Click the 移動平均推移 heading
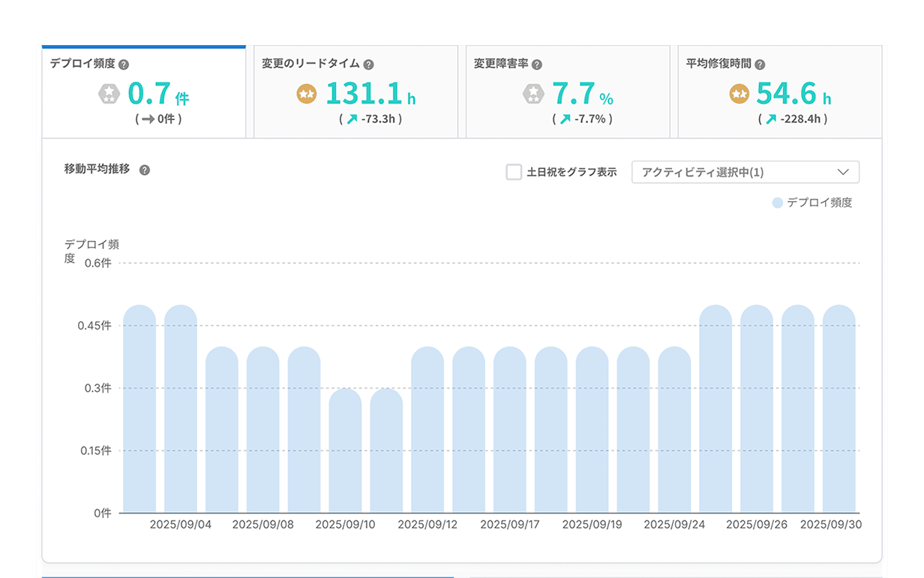 (x=97, y=170)
